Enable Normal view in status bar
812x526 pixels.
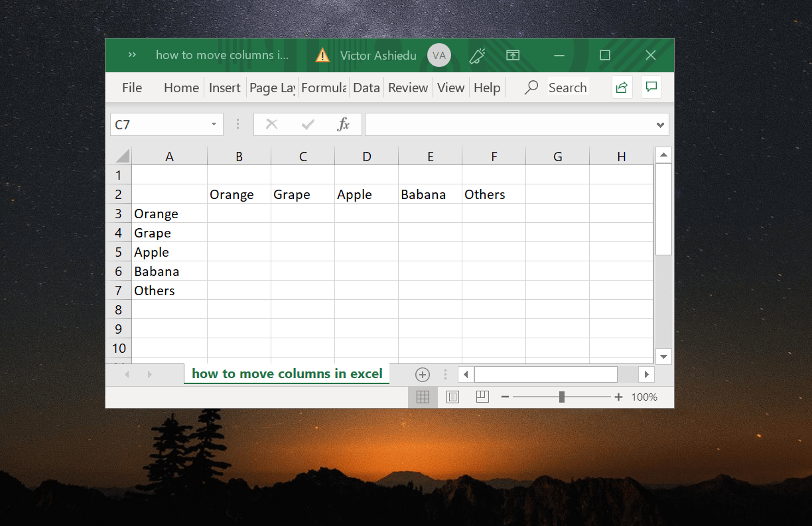(423, 397)
